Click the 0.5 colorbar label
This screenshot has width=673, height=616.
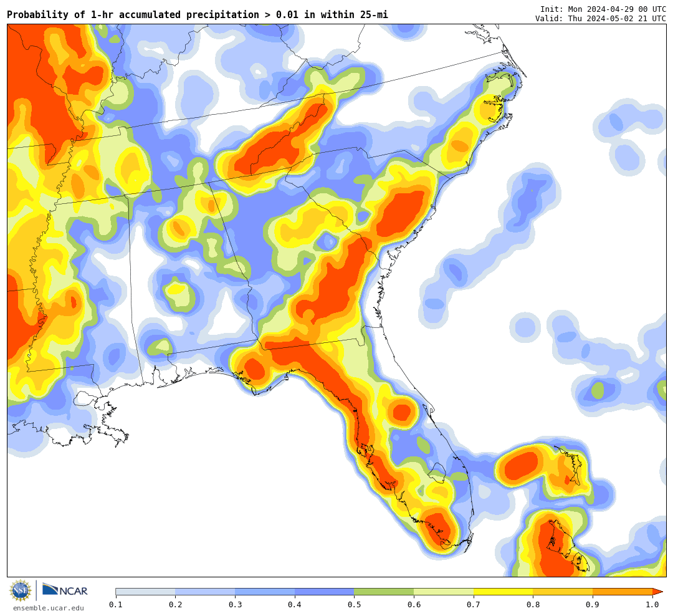[355, 604]
